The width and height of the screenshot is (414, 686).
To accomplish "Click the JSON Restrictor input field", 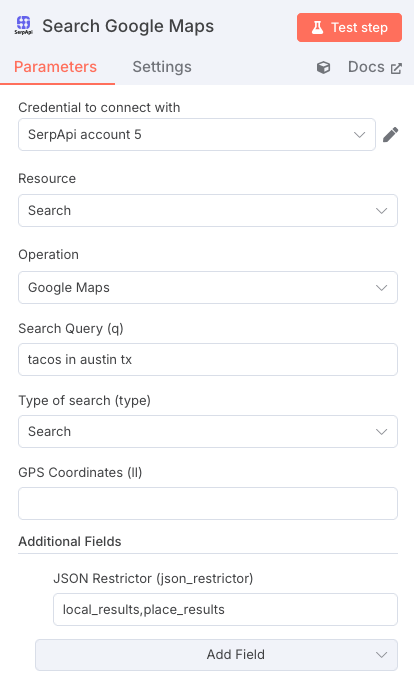I will (225, 609).
